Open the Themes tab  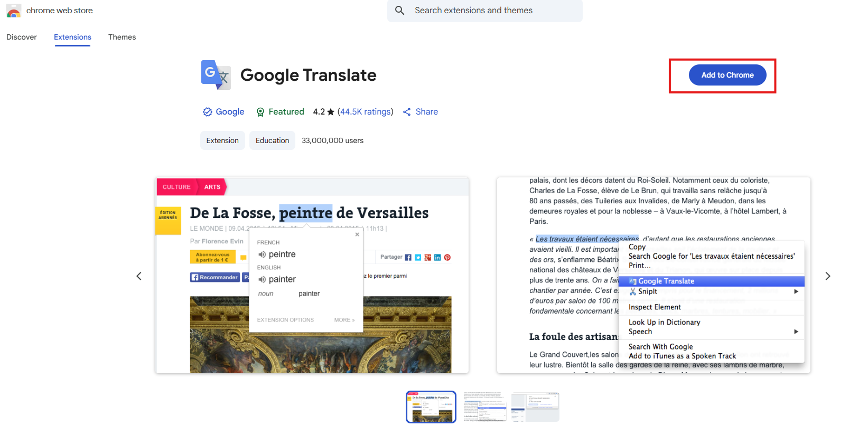coord(122,37)
